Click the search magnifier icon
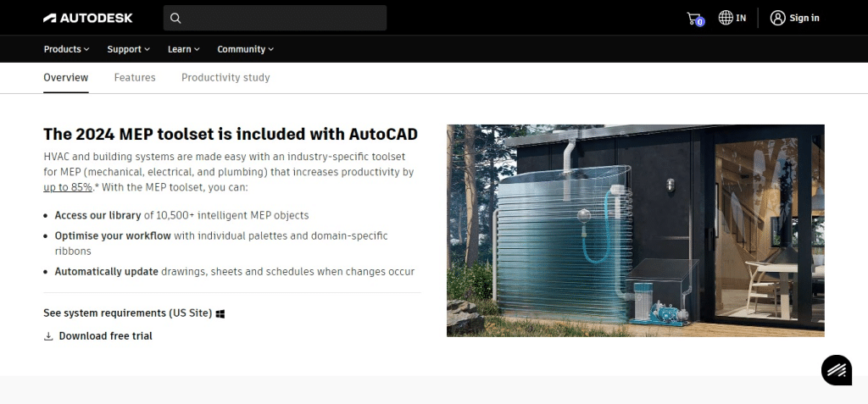The height and width of the screenshot is (404, 868). (175, 19)
